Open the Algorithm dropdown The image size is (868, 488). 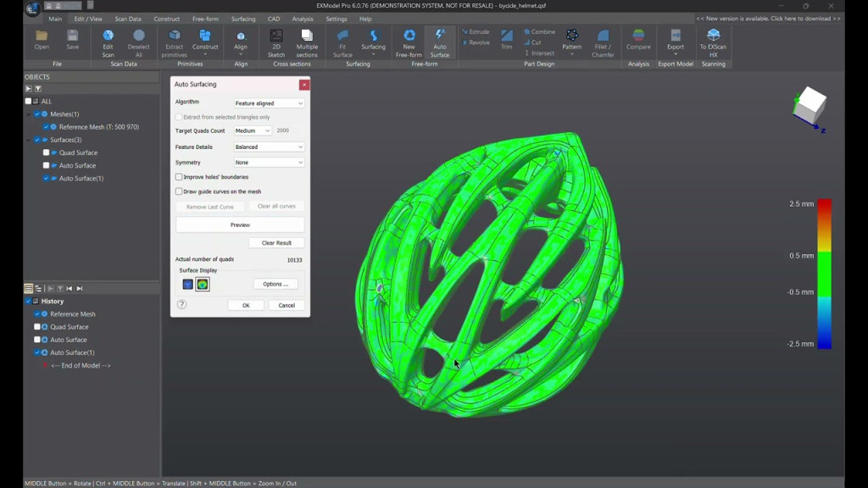269,103
